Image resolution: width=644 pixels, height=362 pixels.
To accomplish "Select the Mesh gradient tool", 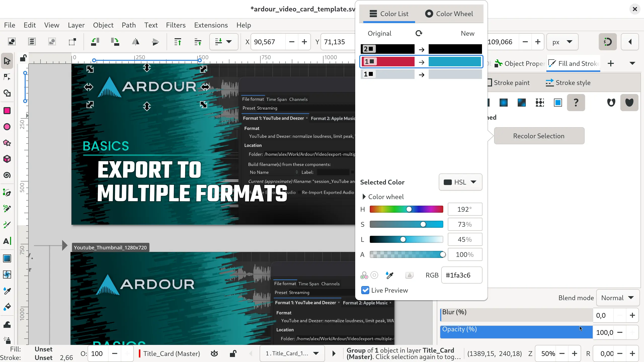I will pyautogui.click(x=7, y=275).
